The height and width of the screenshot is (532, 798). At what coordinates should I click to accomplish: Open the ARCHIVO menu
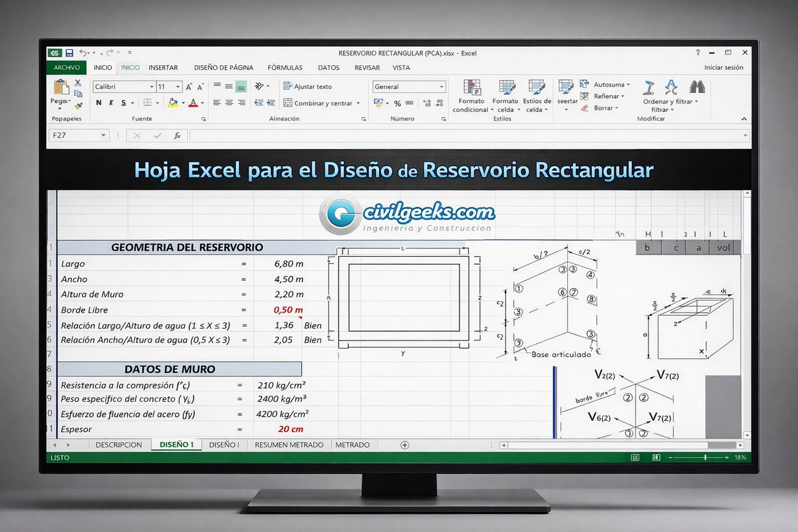67,68
